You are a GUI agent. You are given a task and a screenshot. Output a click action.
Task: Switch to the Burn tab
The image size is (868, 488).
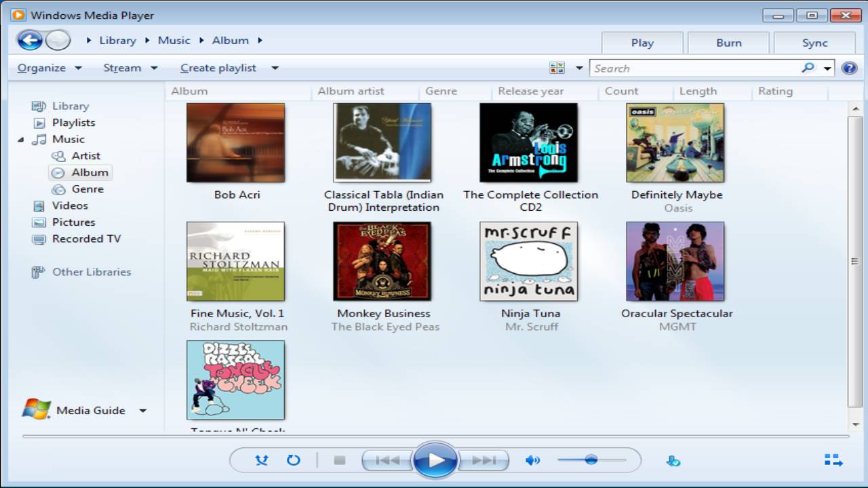(x=728, y=42)
